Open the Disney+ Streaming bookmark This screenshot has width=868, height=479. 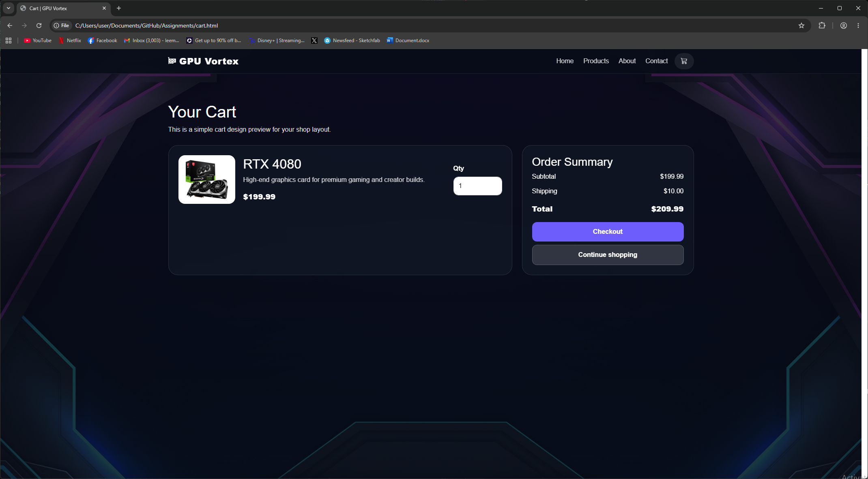click(x=277, y=41)
